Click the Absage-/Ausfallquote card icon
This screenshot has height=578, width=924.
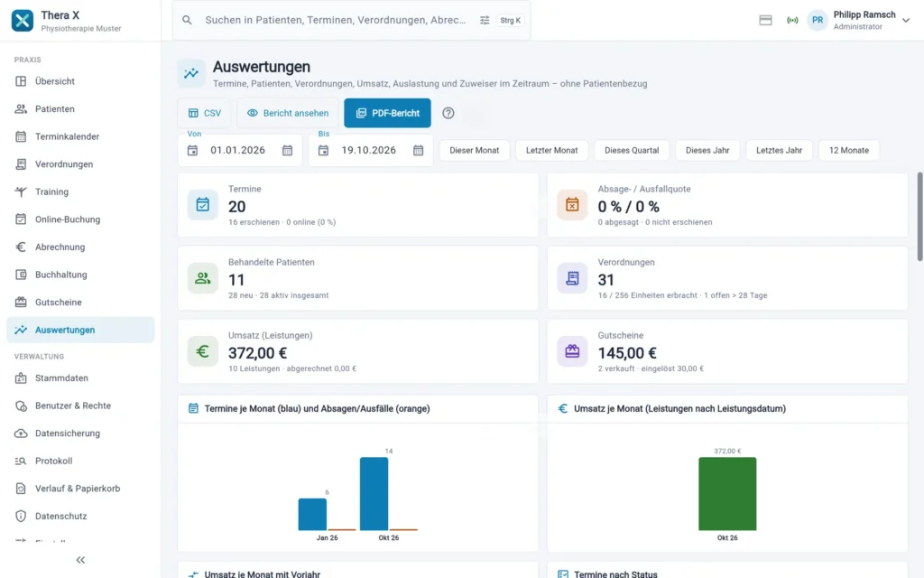click(x=572, y=205)
